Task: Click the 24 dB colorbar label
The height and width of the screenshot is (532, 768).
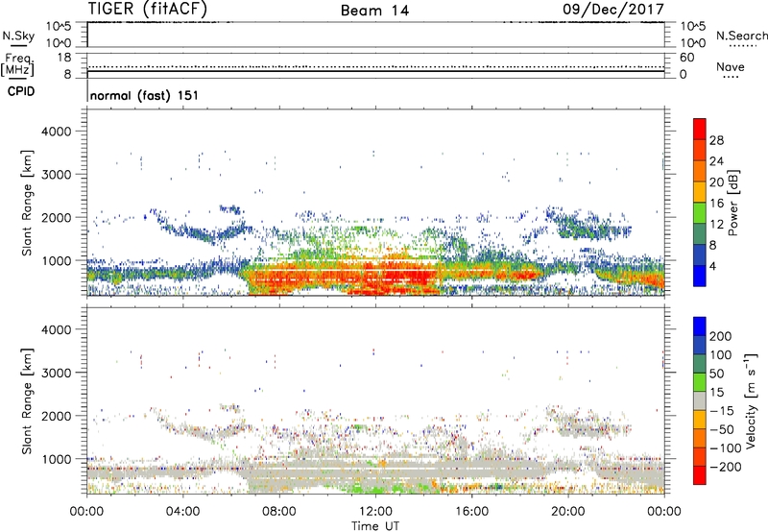Action: 716,161
